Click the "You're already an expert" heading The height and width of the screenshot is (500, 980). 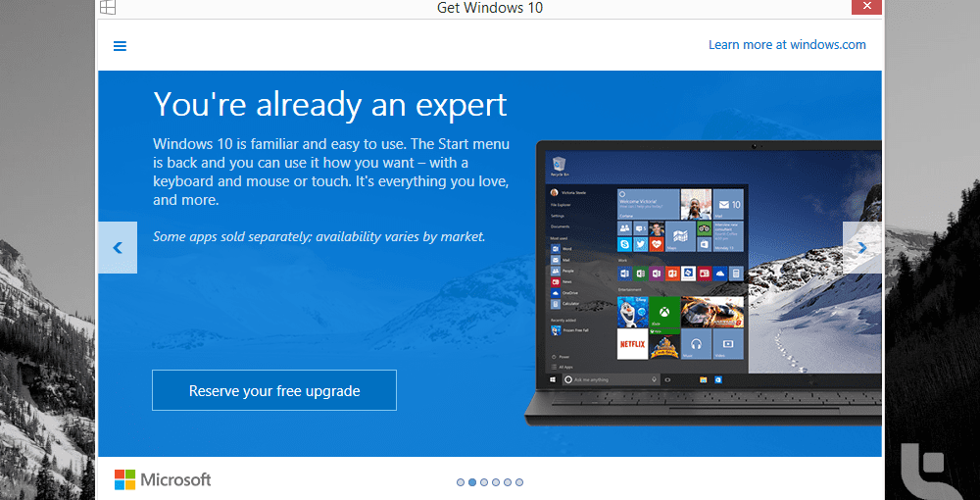(330, 105)
